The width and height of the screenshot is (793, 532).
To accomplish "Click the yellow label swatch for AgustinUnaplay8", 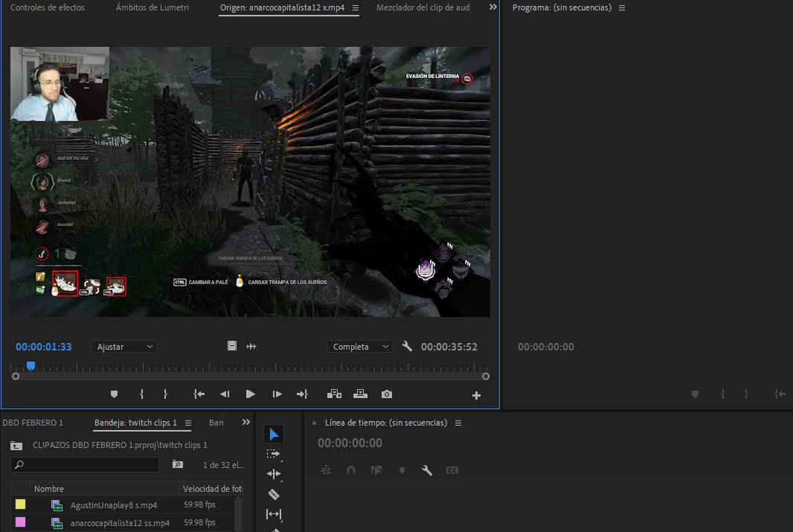I will coord(20,505).
